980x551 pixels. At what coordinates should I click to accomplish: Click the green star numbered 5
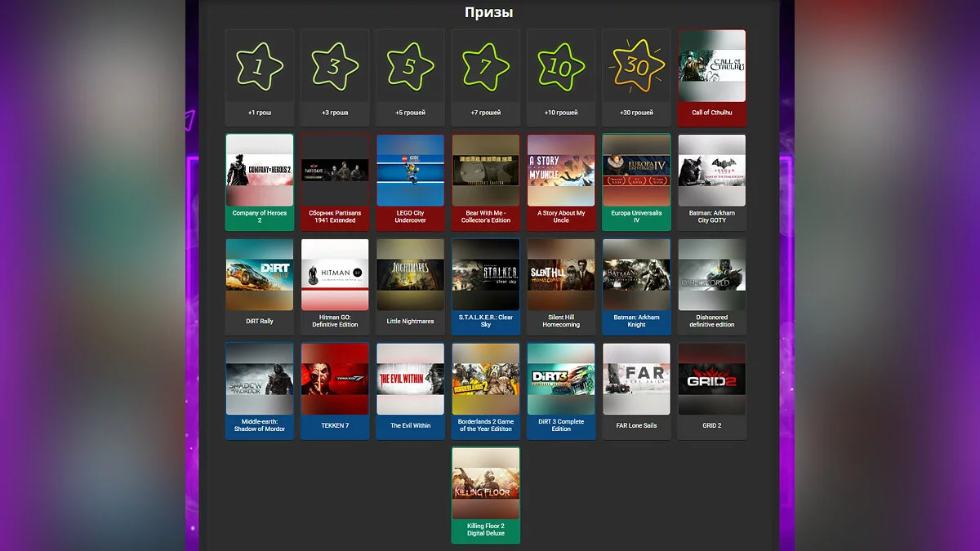[x=410, y=65]
